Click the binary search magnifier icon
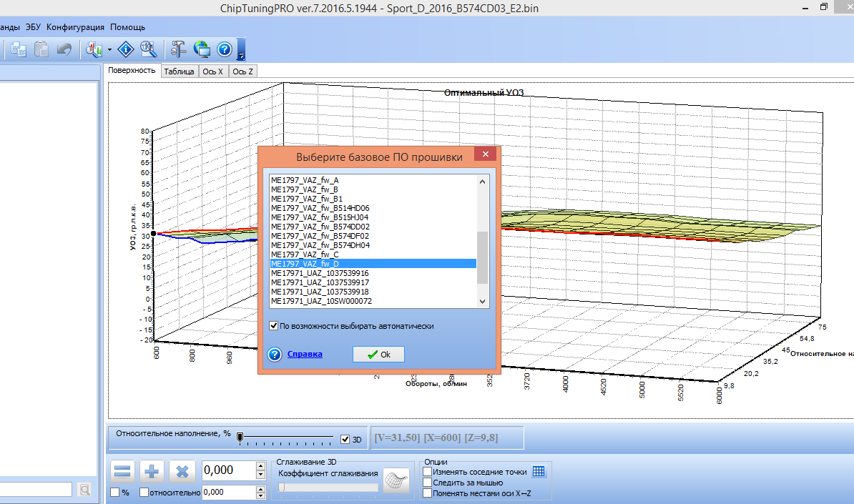The height and width of the screenshot is (504, 854). click(x=148, y=49)
